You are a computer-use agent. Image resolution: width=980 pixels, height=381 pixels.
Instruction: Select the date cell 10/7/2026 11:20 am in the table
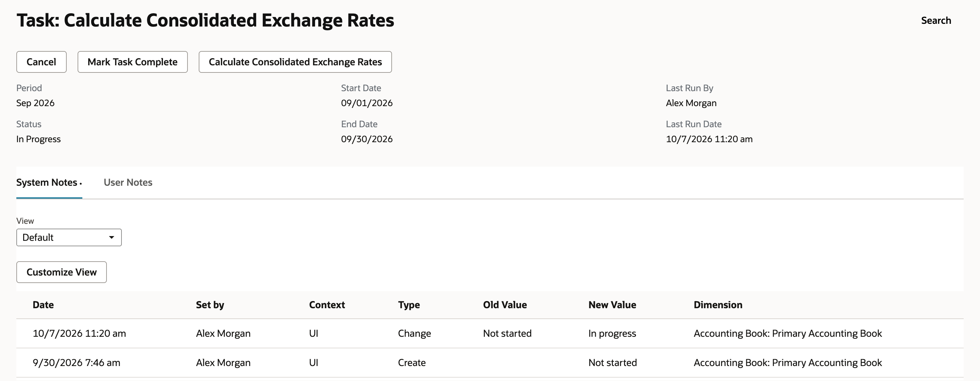pyautogui.click(x=79, y=333)
